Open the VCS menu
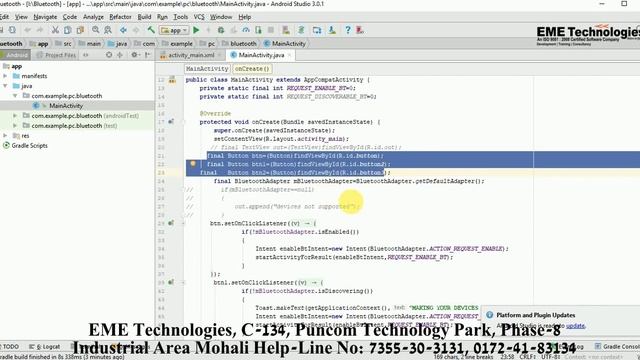The width and height of the screenshot is (640, 360). (199, 17)
